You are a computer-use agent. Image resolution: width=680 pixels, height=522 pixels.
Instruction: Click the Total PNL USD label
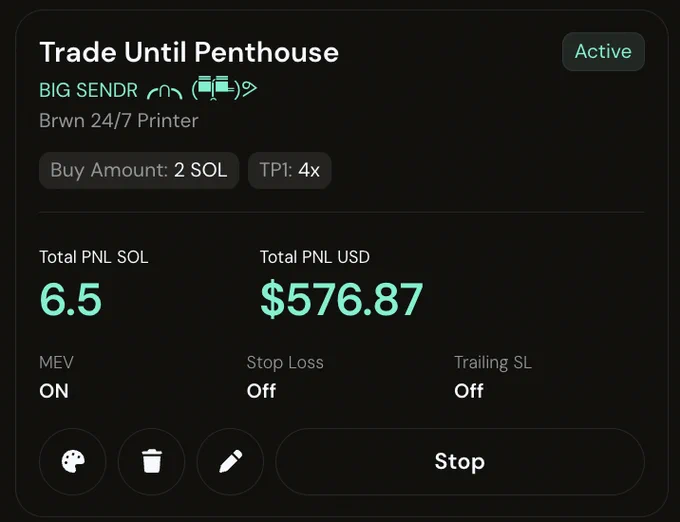coord(315,257)
